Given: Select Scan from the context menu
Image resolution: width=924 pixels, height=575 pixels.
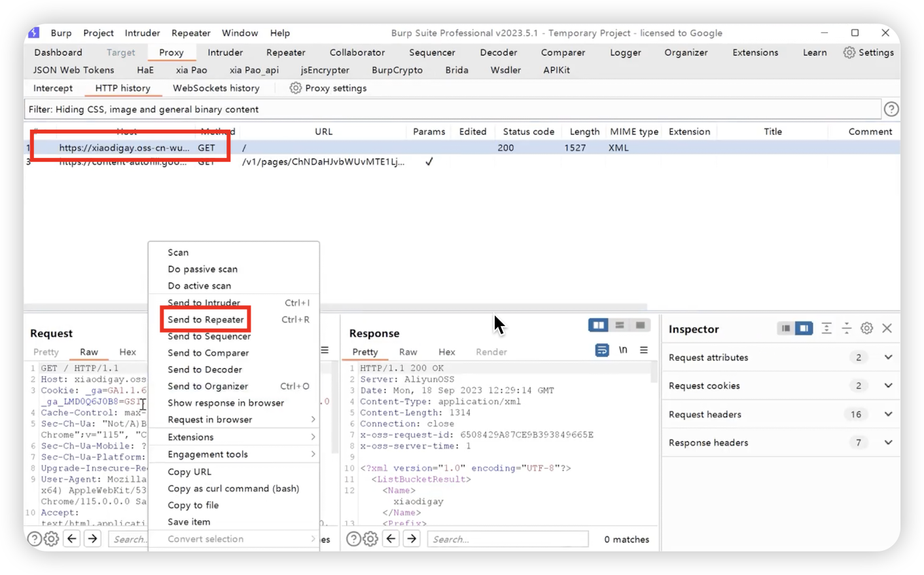Looking at the screenshot, I should pyautogui.click(x=234, y=252).
